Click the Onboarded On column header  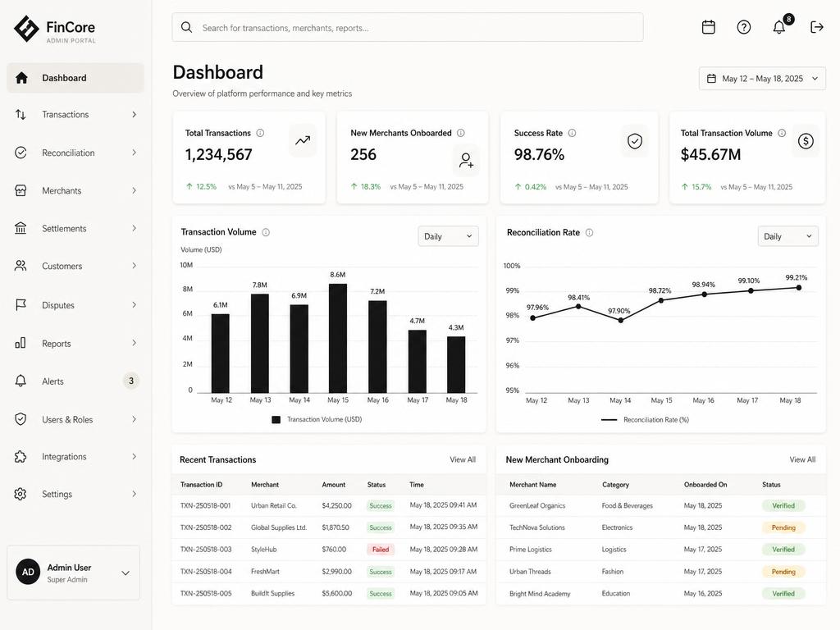click(705, 484)
